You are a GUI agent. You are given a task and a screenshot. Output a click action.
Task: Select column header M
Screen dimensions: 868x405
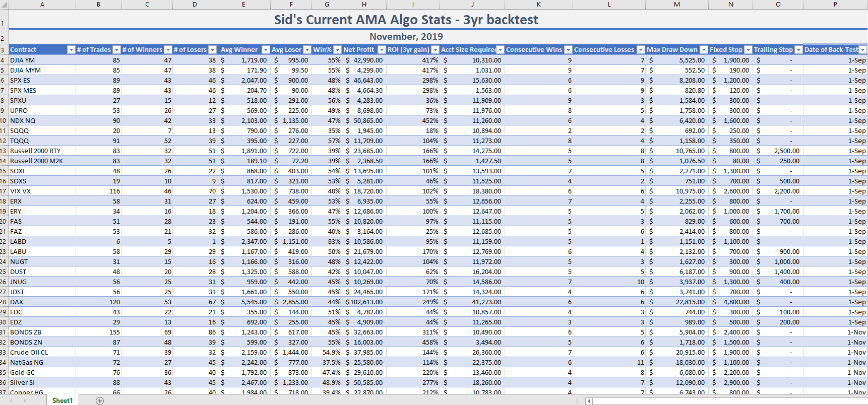pos(677,5)
